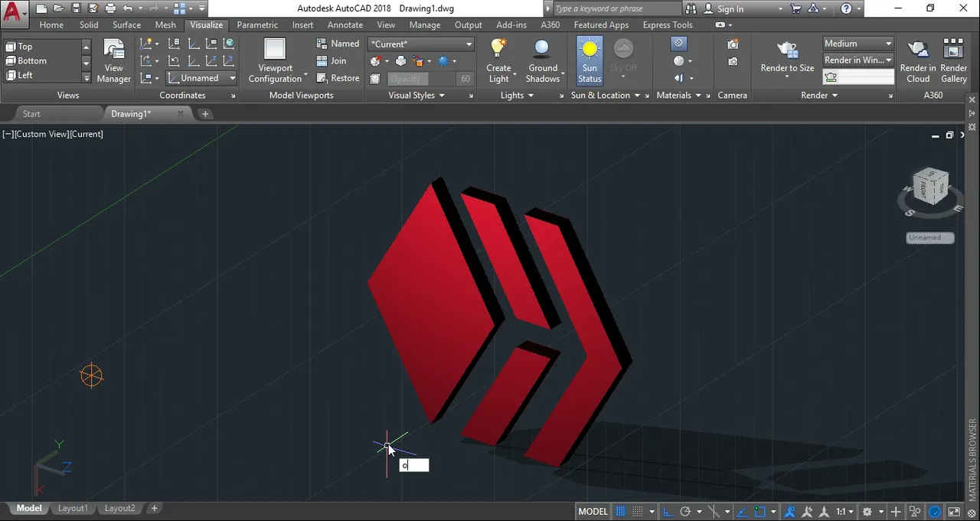Click the Help question mark icon
The width and height of the screenshot is (980, 521).
click(x=846, y=9)
